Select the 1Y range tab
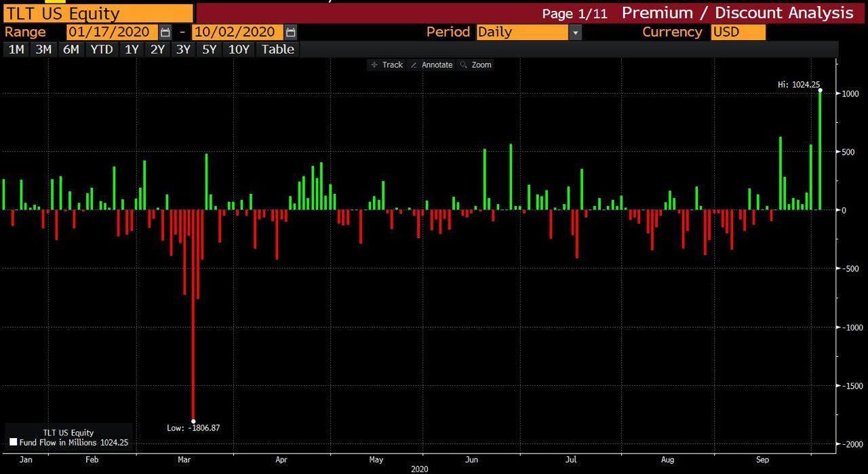This screenshot has height=474, width=868. 132,49
